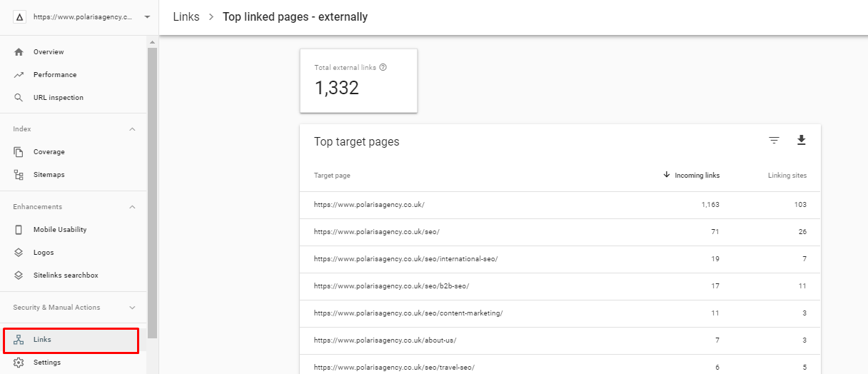
Task: Open the /seo/international-seo/ row
Action: pos(560,259)
